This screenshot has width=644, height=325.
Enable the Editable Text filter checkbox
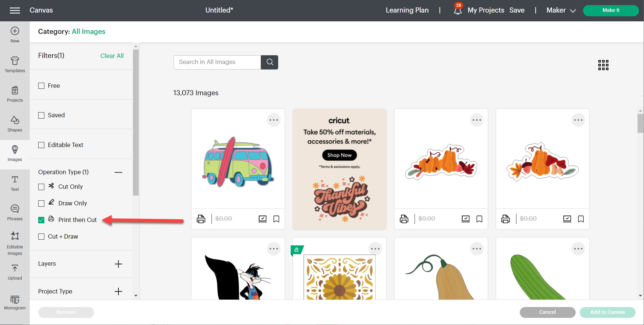[41, 145]
